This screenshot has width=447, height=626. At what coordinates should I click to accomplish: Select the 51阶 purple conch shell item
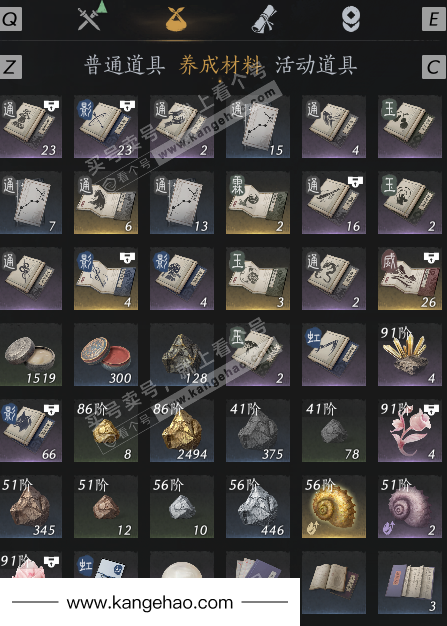[410, 507]
